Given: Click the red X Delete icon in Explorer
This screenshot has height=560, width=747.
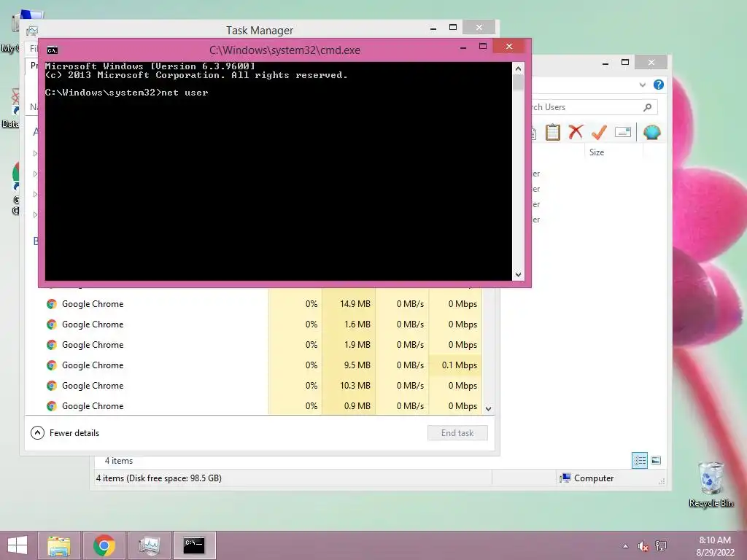Looking at the screenshot, I should (x=576, y=132).
